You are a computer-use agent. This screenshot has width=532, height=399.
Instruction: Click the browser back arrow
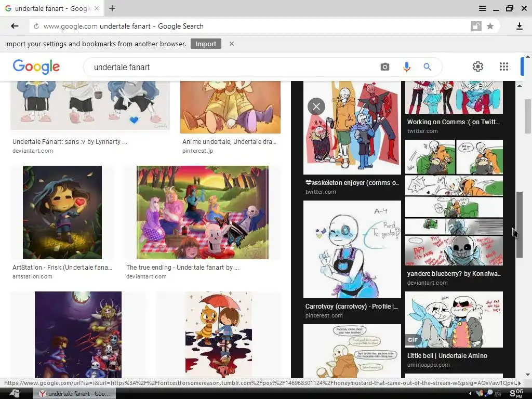click(x=15, y=26)
